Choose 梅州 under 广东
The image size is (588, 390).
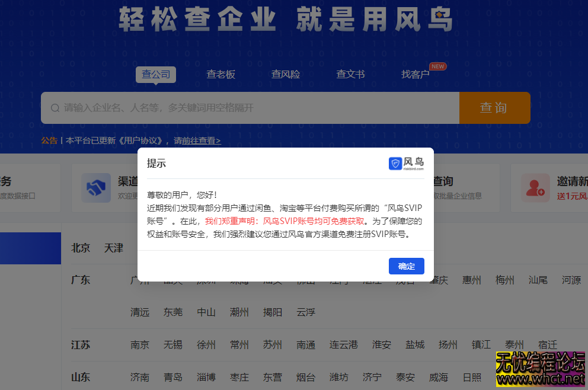click(x=505, y=280)
